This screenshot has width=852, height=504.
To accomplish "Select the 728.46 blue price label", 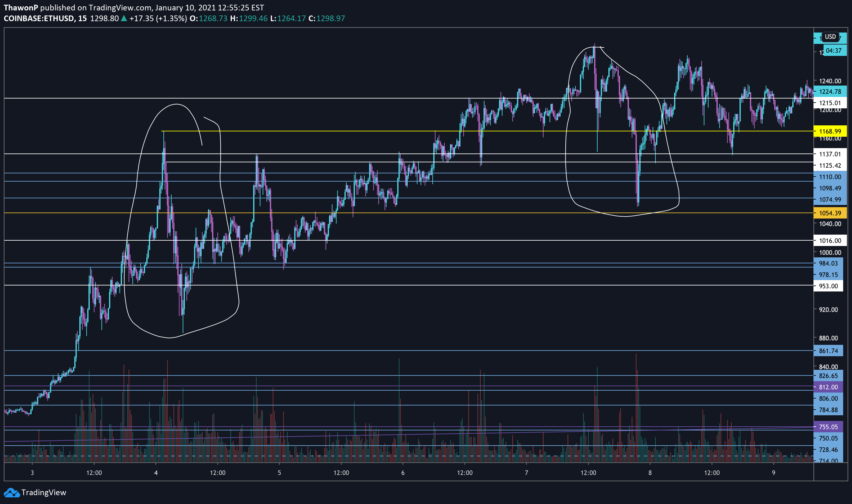I will pyautogui.click(x=829, y=450).
